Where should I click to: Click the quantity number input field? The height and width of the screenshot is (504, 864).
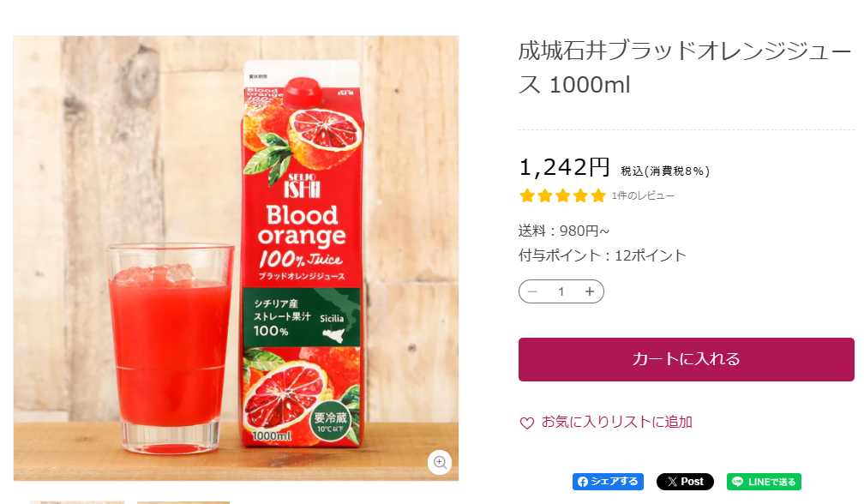(x=561, y=291)
